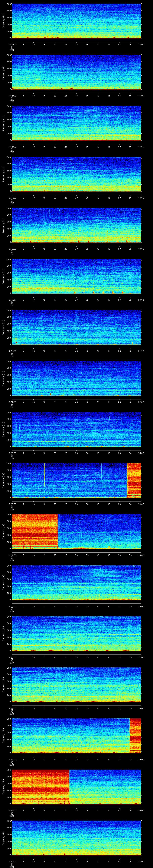Open the spectrogram panel starting at 9:16:00
The image size is (153, 868).
pyautogui.click(x=76, y=123)
